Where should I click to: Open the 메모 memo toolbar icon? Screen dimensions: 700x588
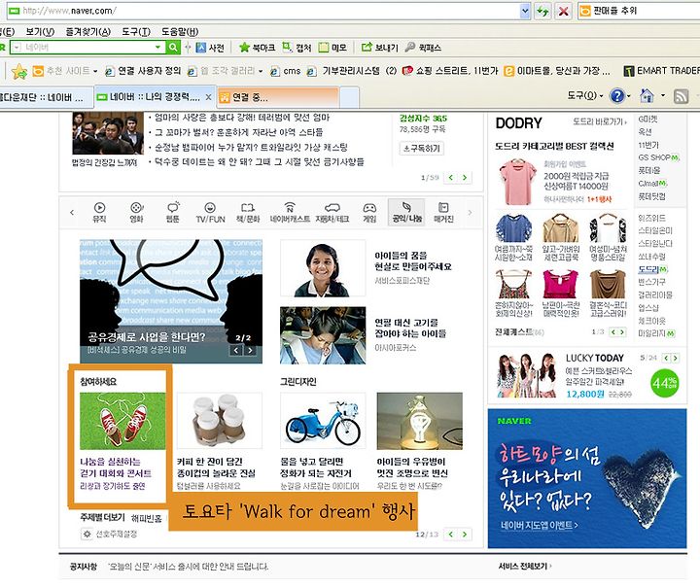tap(323, 48)
